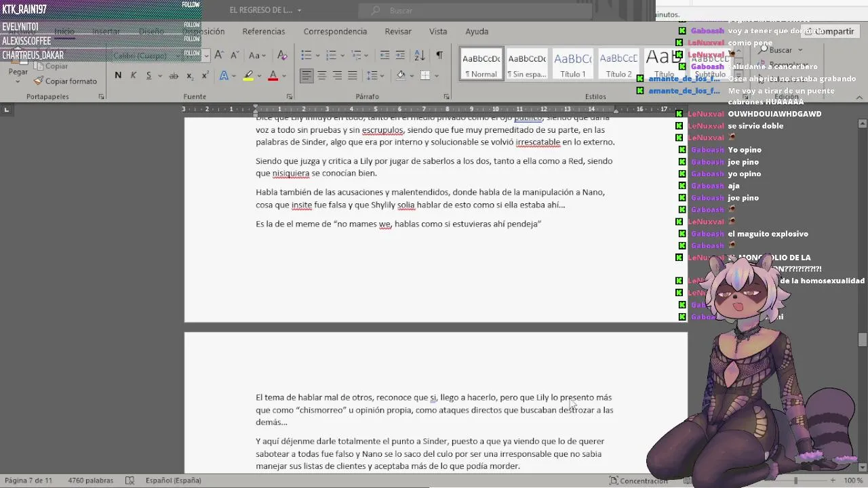Expand bullet list style dropdown arrow
Screen dimensions: 868x488
[x=317, y=56]
